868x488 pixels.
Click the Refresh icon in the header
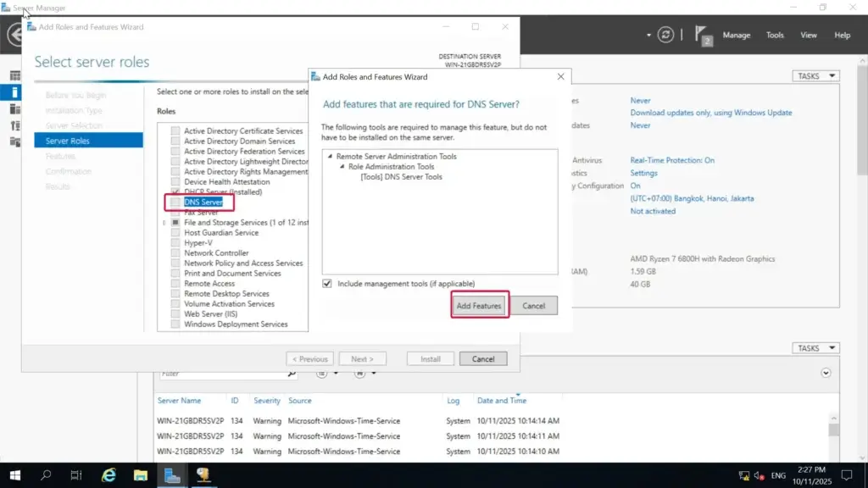666,35
